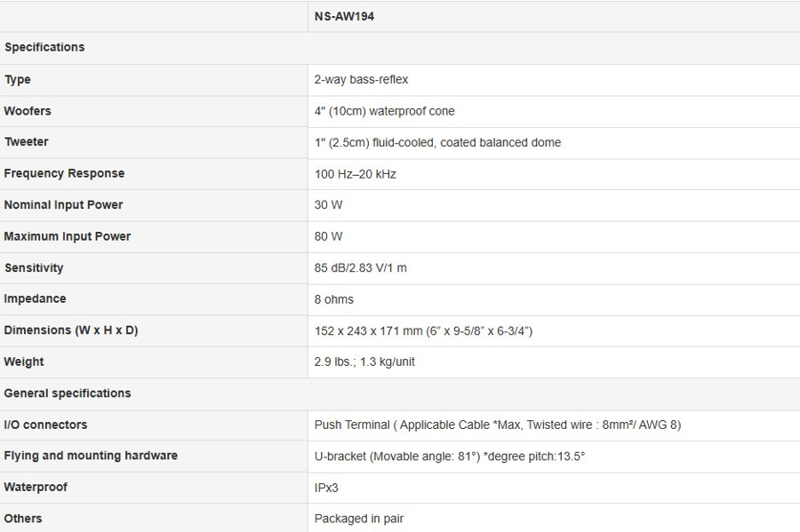Select the Type row label
This screenshot has height=532, width=800.
pos(18,79)
